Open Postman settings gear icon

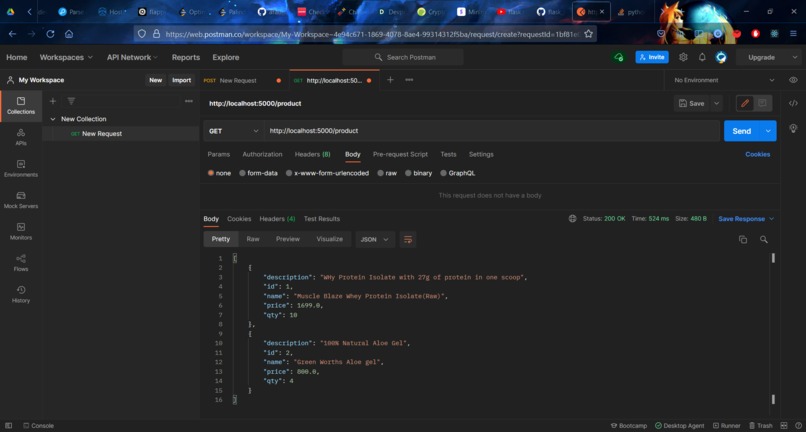683,57
